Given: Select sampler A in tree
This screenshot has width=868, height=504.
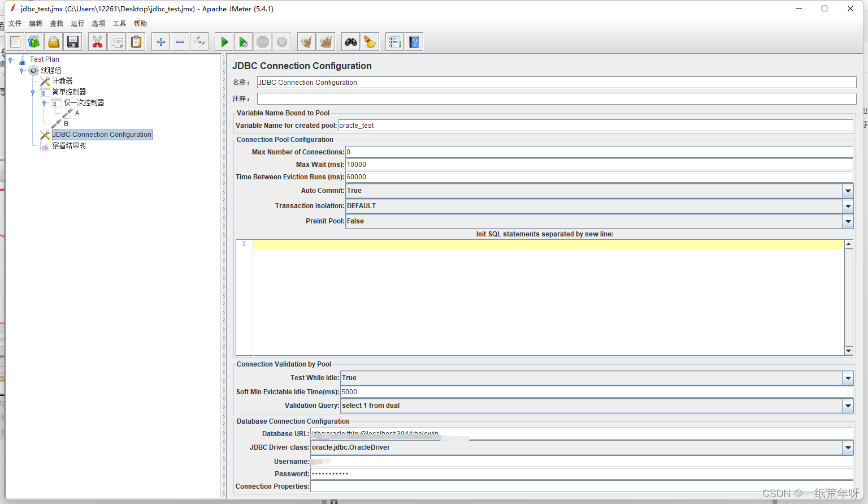Looking at the screenshot, I should click(x=77, y=113).
